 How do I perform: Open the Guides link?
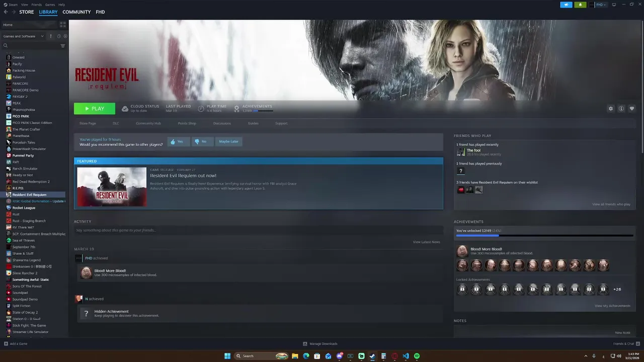[253, 123]
